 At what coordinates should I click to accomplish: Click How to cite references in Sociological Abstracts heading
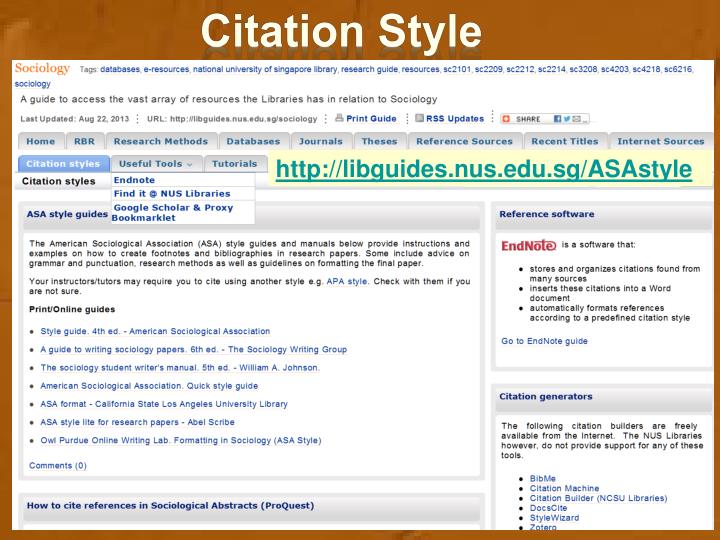click(x=170, y=506)
